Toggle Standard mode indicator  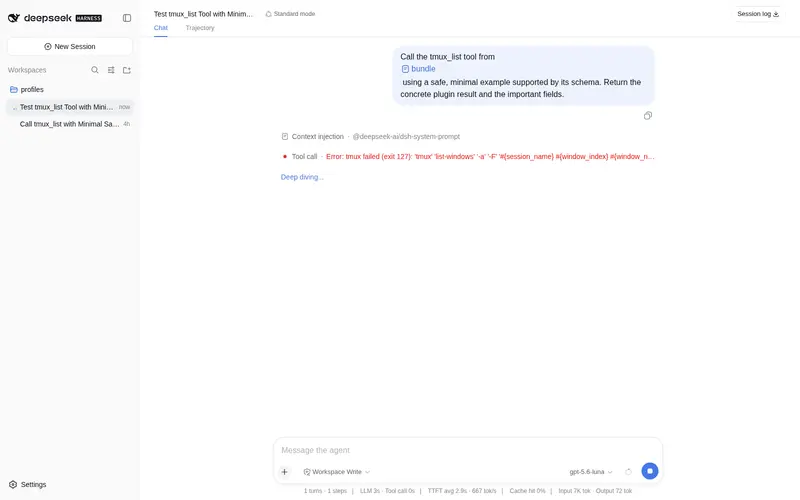click(290, 14)
